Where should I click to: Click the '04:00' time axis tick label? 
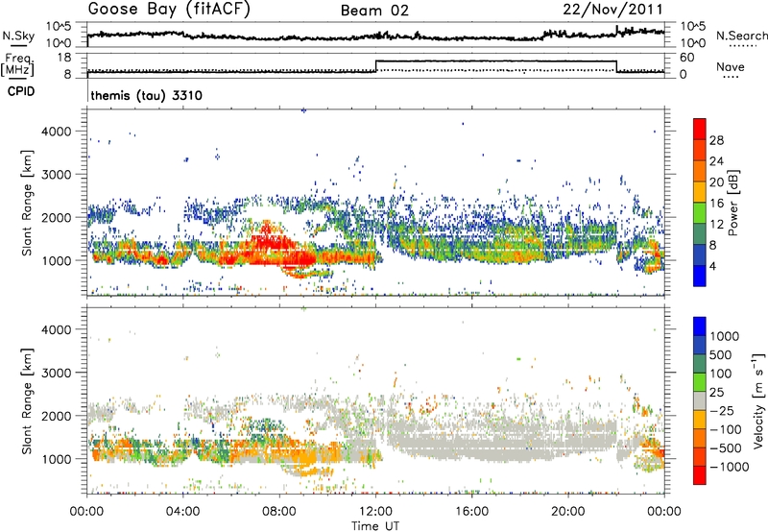coord(182,512)
